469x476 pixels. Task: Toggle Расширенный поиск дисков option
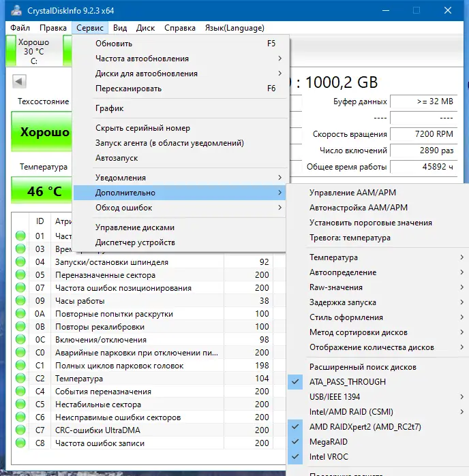(377, 367)
